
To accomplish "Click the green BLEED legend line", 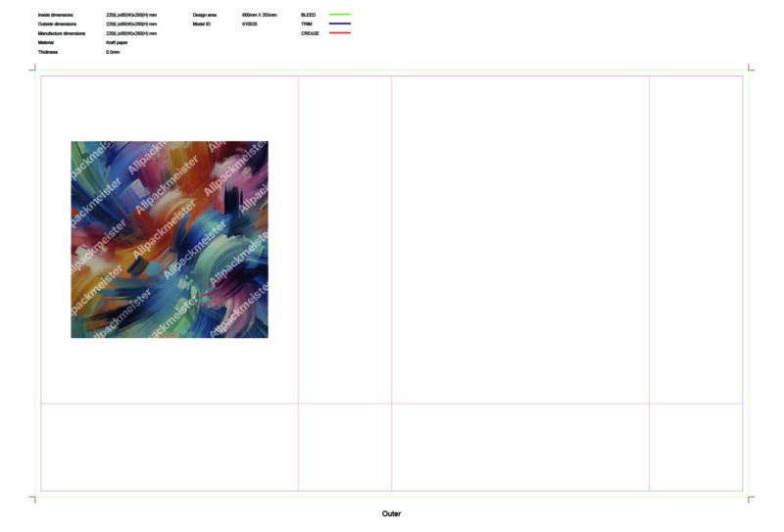I will coord(340,15).
